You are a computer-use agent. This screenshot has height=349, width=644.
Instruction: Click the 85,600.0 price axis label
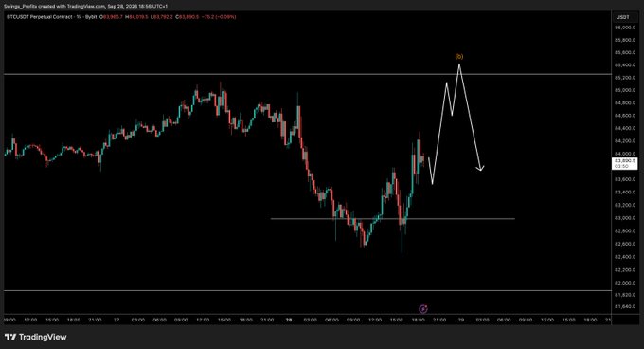click(625, 52)
